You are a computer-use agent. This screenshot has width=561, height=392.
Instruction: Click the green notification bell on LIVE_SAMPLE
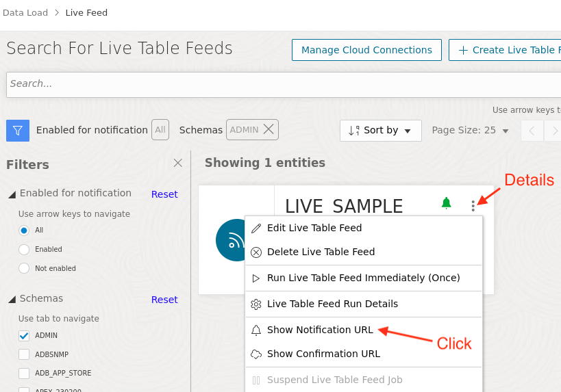(x=446, y=203)
